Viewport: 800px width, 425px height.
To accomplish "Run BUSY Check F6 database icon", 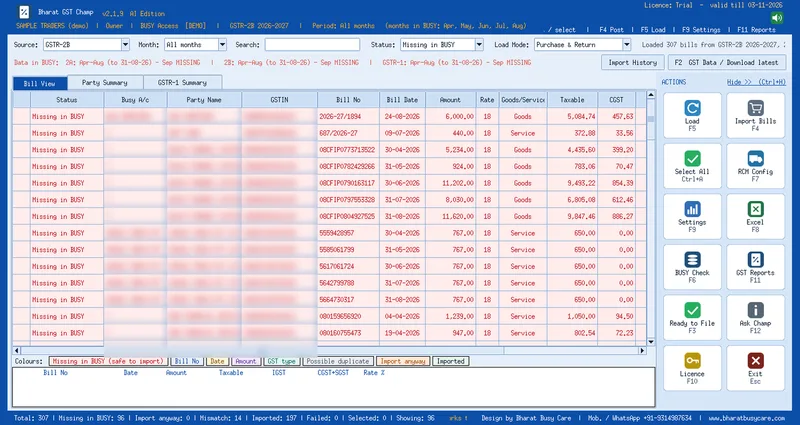I will click(x=692, y=260).
